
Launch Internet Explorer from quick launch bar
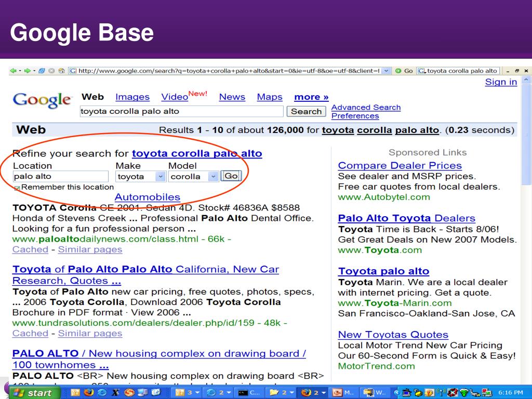point(102,393)
